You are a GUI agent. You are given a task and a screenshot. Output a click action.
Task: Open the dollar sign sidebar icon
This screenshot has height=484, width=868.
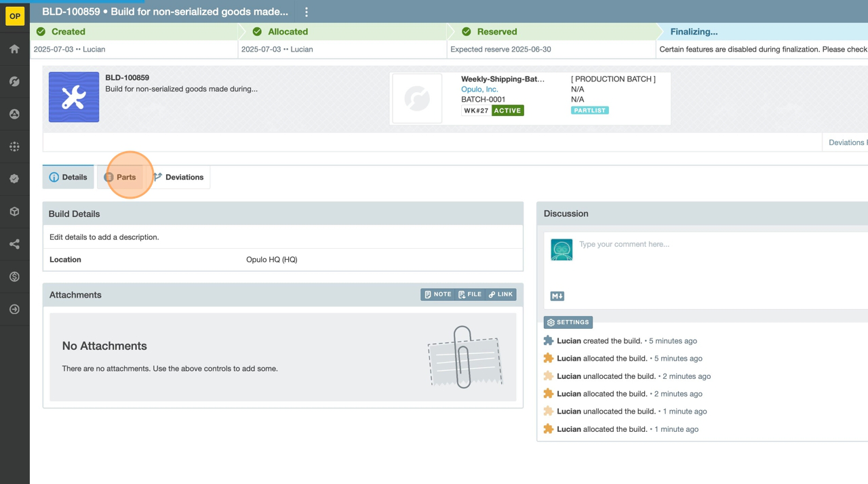click(x=14, y=277)
